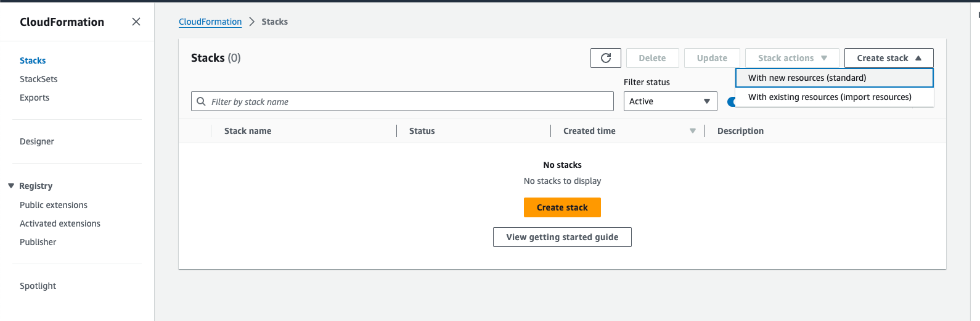Toggle the View nested switch
Screen dimensions: 980x321
click(x=731, y=102)
